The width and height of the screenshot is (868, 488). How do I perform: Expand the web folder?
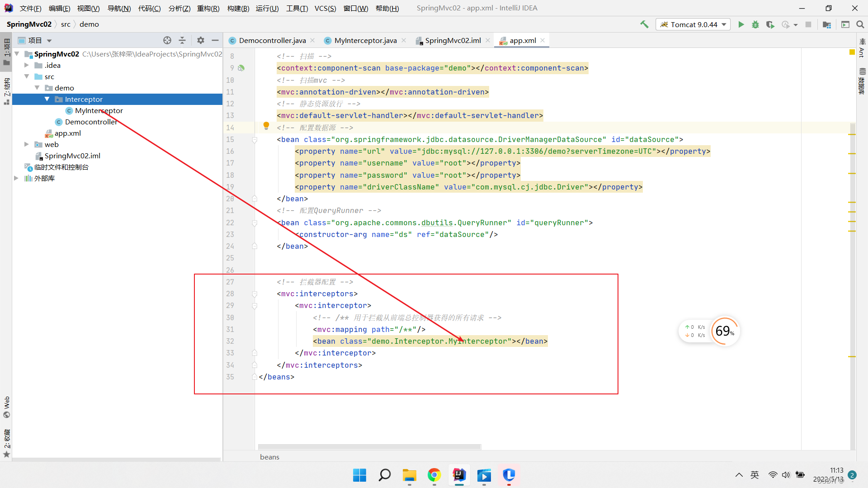pyautogui.click(x=27, y=144)
